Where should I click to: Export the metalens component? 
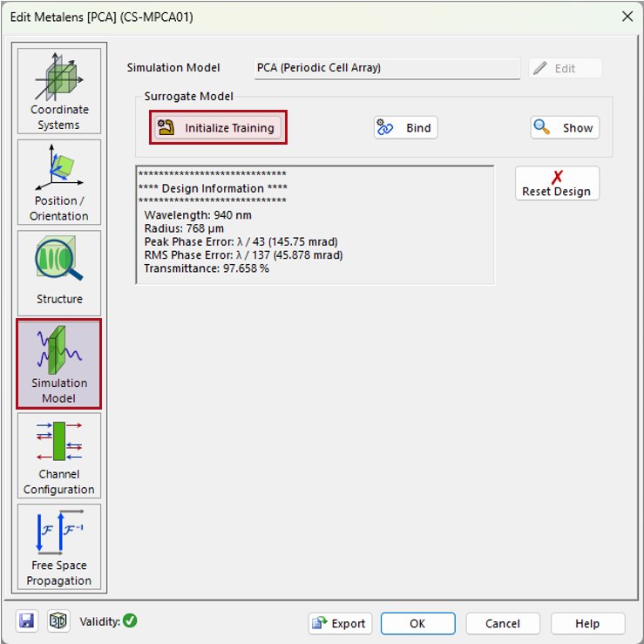[340, 623]
